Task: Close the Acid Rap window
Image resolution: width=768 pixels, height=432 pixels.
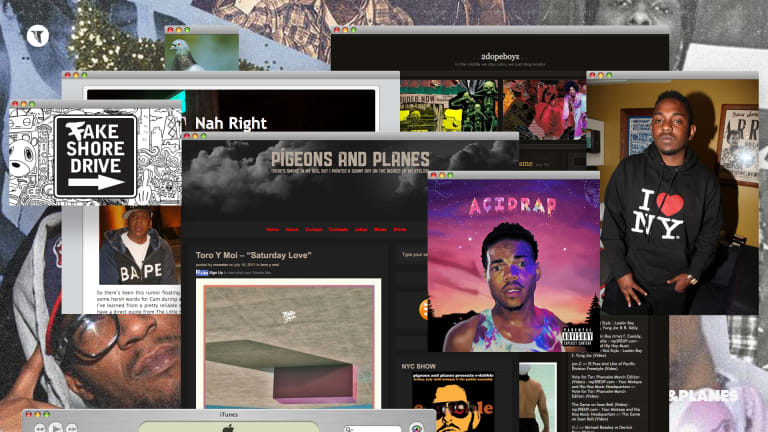Action: 433,175
